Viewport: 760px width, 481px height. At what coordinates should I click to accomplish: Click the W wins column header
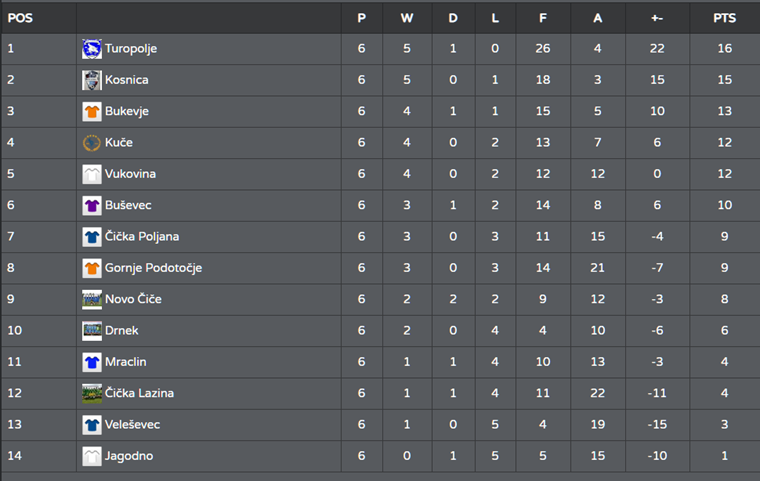point(407,18)
